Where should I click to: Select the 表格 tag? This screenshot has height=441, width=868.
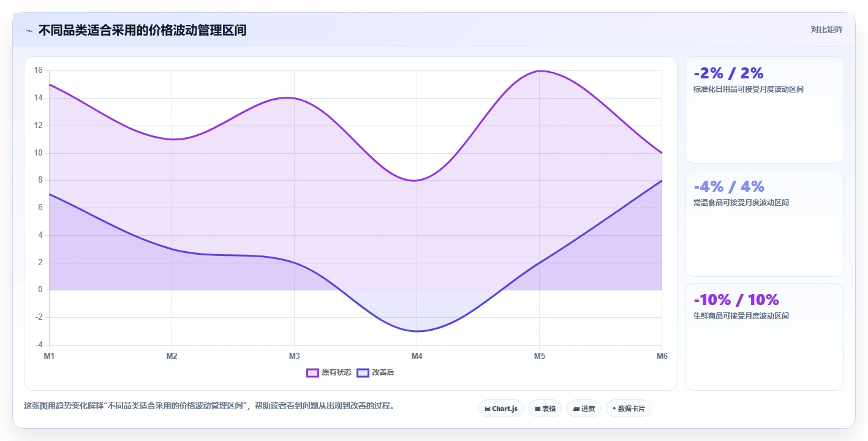pyautogui.click(x=545, y=409)
